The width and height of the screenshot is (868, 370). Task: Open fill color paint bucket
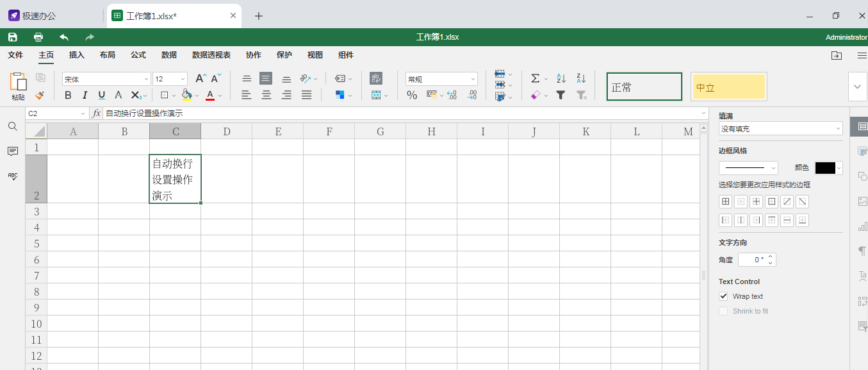coord(186,95)
